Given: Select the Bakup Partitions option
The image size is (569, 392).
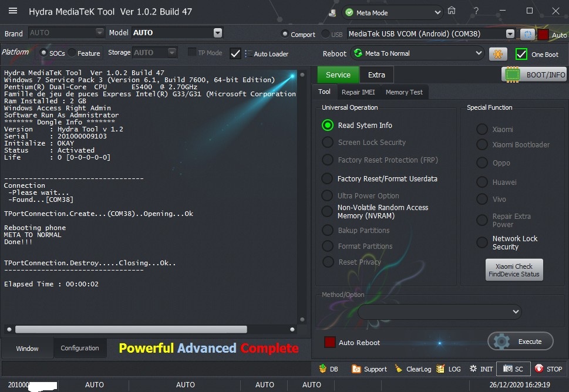Looking at the screenshot, I should tap(327, 230).
